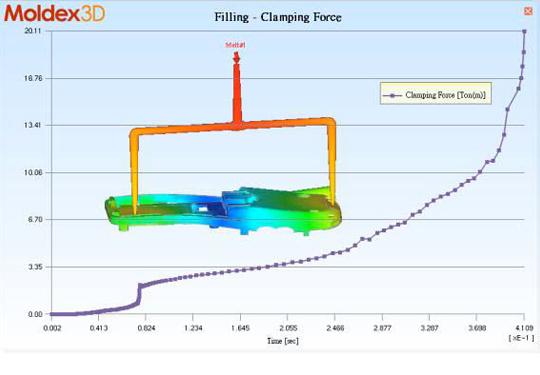This screenshot has width=540, height=375.
Task: Click the x-axis value 2.466
Action: (335, 328)
